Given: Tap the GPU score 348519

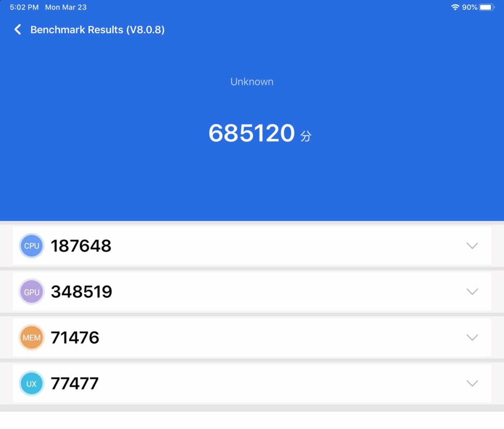Looking at the screenshot, I should [x=81, y=291].
